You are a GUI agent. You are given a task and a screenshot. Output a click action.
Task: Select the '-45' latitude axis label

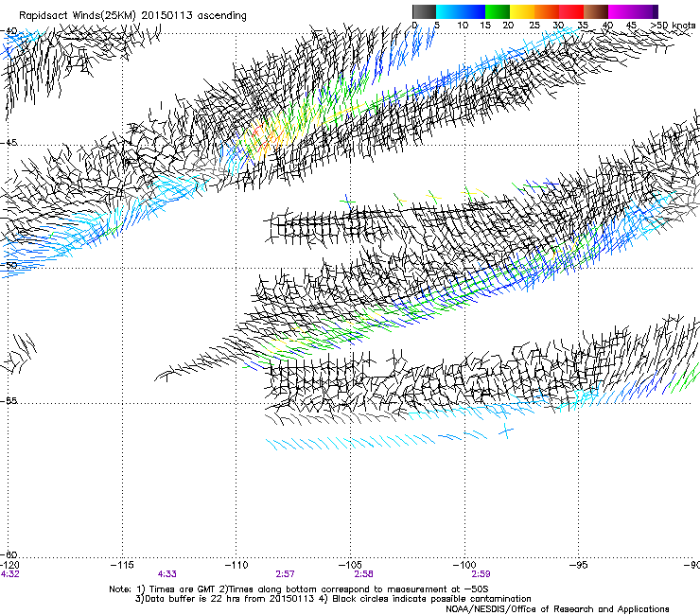9,143
